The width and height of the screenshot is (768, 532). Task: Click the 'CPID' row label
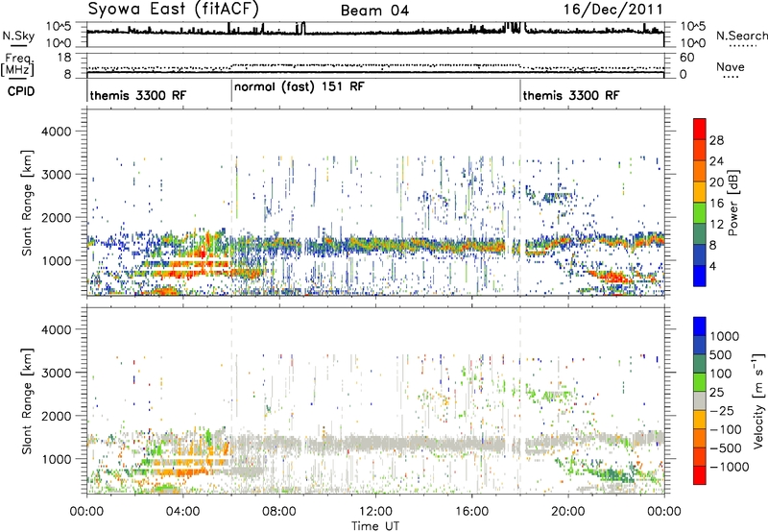coord(21,91)
